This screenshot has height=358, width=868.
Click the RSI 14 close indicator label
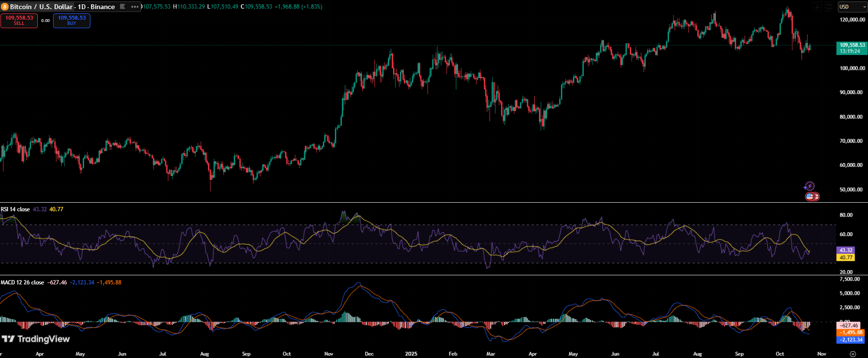(15, 209)
